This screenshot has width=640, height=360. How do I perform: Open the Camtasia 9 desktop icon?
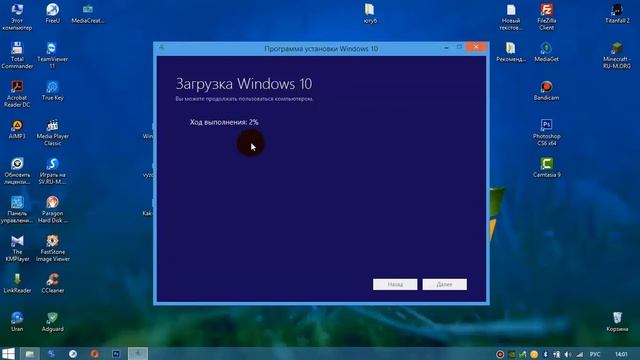coord(546,167)
